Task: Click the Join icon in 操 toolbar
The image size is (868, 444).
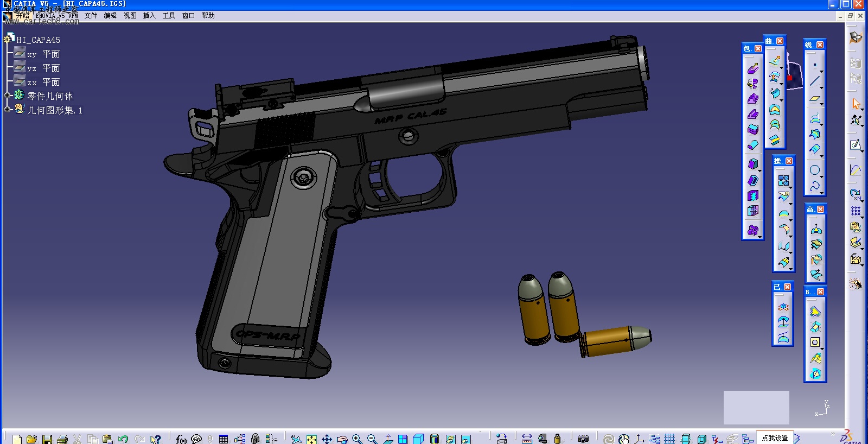Action: 783,180
